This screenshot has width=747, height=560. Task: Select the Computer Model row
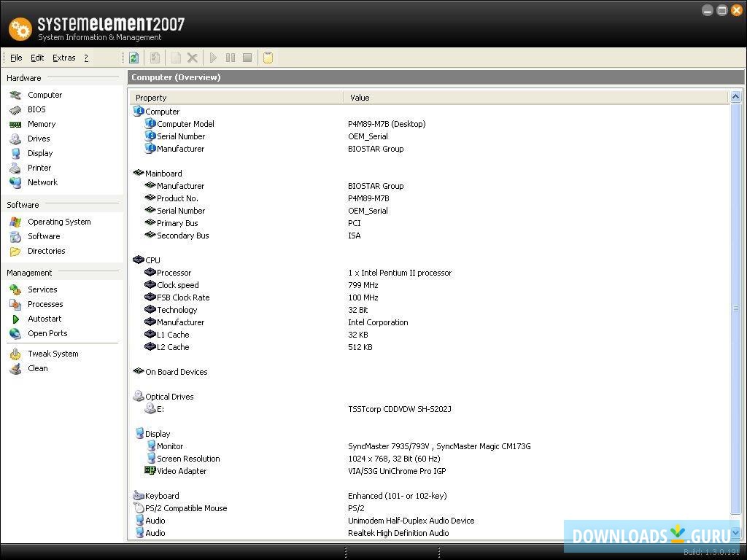(x=185, y=124)
